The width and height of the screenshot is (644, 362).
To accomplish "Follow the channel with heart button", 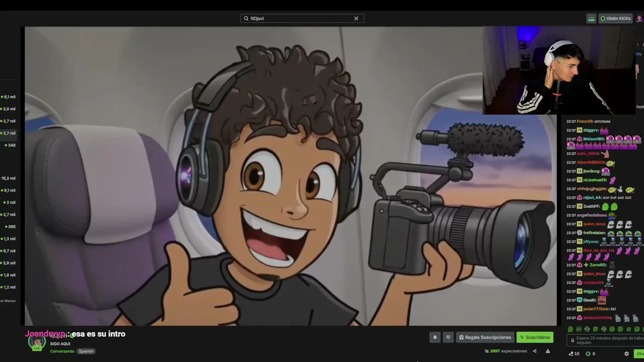I will [x=448, y=337].
